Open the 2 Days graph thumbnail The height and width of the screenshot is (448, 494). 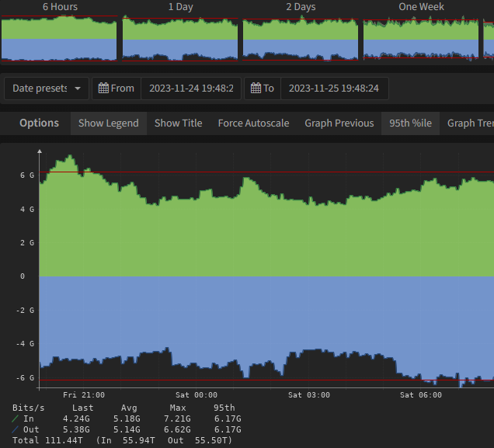(x=301, y=38)
